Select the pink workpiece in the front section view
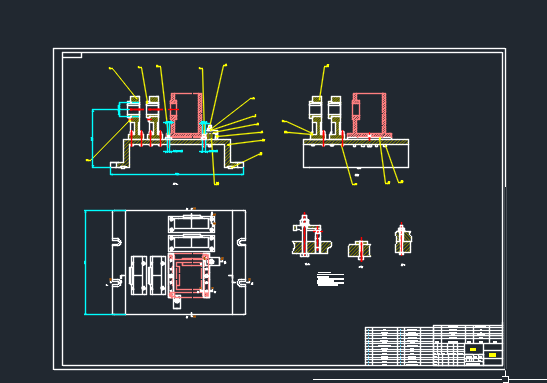The image size is (547, 383). 186,115
